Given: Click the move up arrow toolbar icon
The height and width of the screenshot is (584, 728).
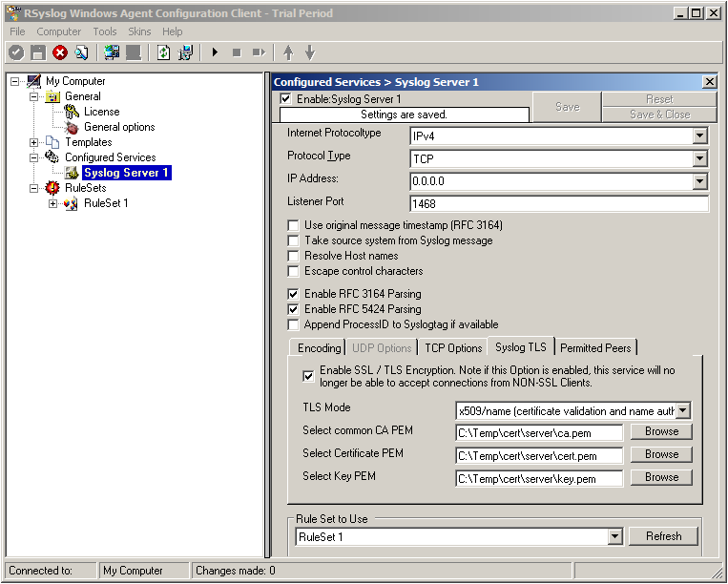Looking at the screenshot, I should pyautogui.click(x=288, y=52).
